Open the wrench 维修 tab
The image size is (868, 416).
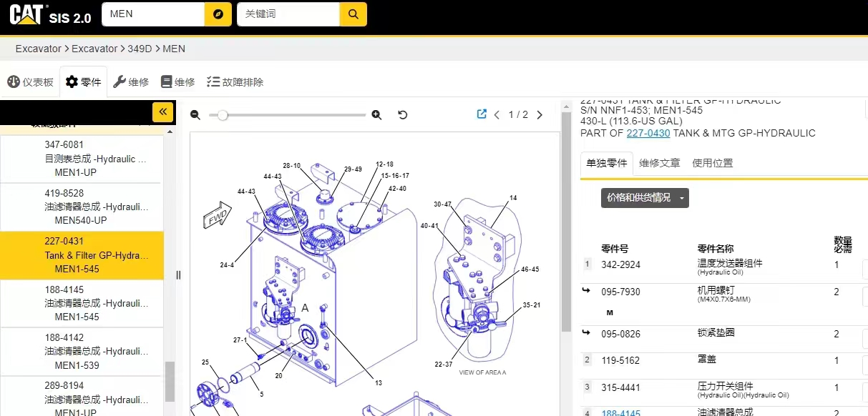click(x=131, y=82)
